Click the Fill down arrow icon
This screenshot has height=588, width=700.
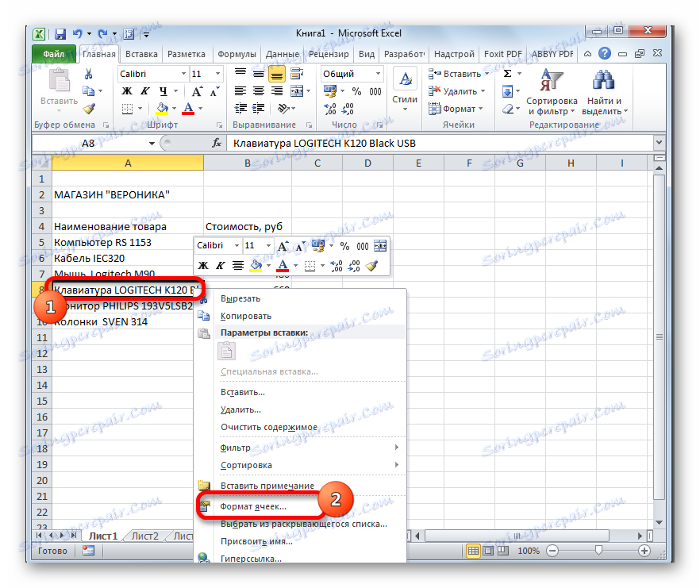(508, 91)
